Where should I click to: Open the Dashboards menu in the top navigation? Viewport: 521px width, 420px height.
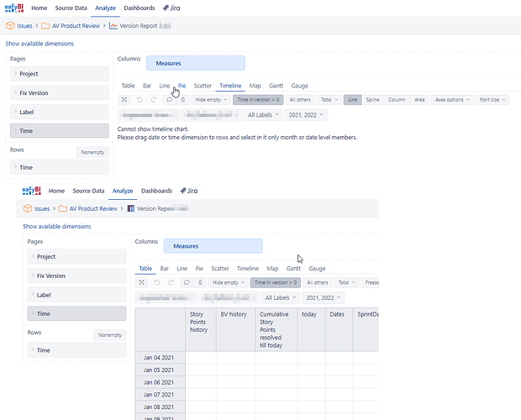pos(139,8)
